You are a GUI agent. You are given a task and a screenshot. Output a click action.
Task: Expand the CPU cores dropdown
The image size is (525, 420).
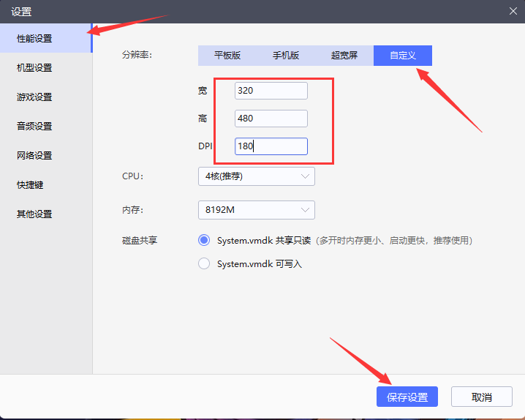pyautogui.click(x=256, y=176)
